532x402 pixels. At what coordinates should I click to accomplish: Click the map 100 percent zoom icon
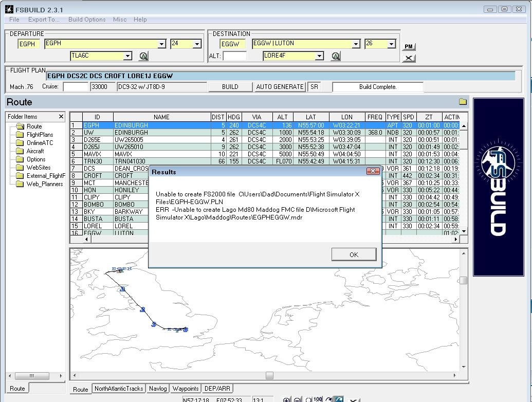(x=318, y=399)
